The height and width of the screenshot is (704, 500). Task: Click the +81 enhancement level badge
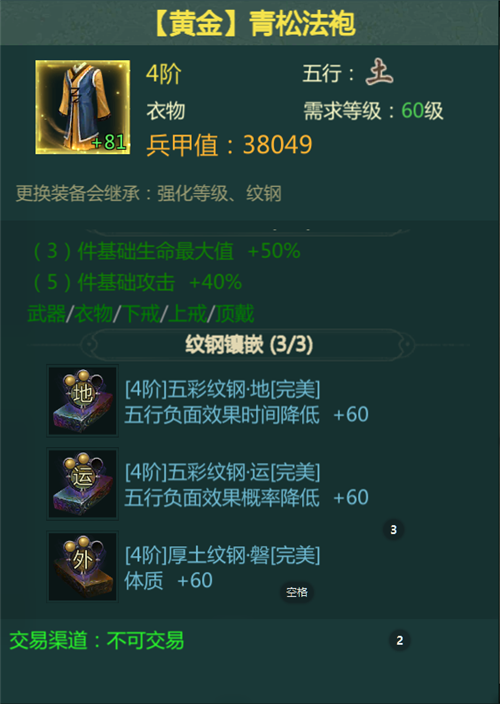tap(109, 142)
